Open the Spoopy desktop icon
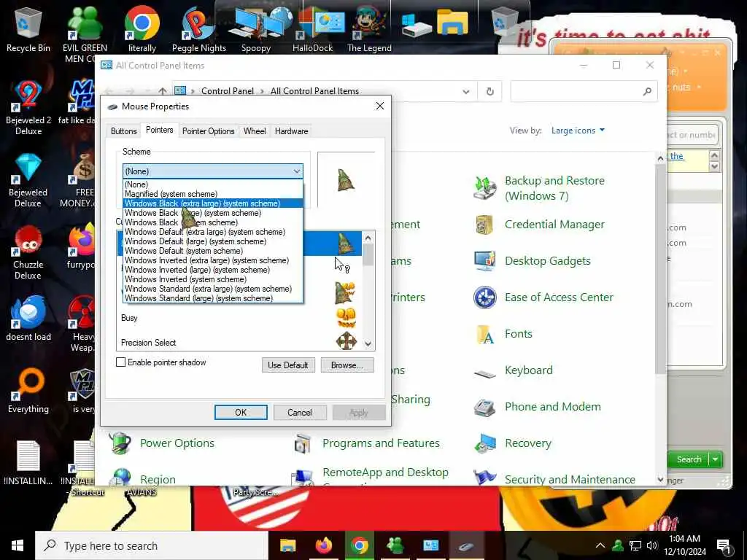 (x=256, y=29)
